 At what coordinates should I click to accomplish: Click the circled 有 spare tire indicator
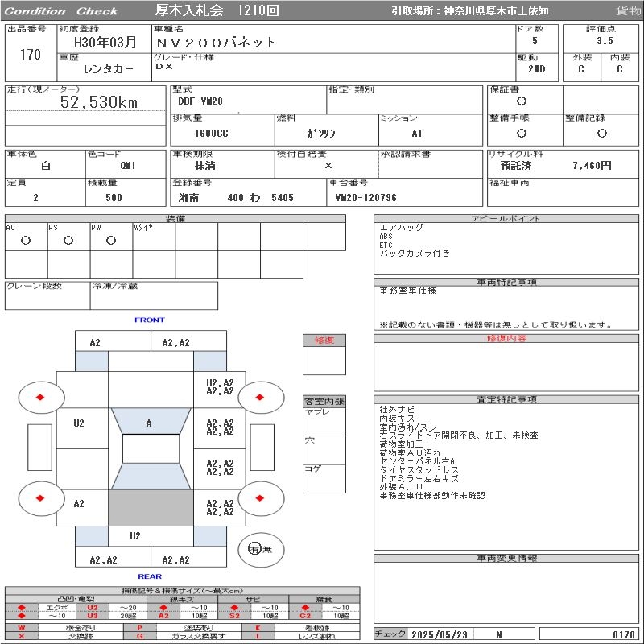point(255,549)
